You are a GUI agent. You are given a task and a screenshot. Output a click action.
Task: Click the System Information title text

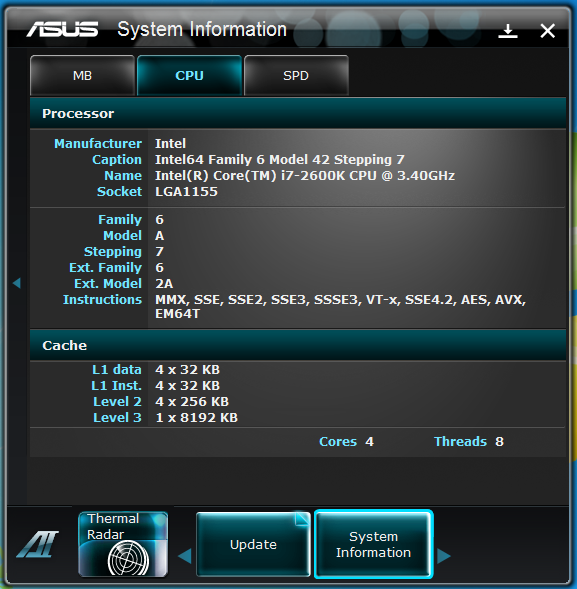pyautogui.click(x=202, y=29)
